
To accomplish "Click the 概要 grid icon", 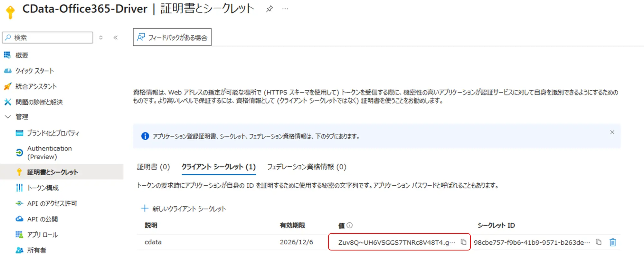I will point(7,55).
